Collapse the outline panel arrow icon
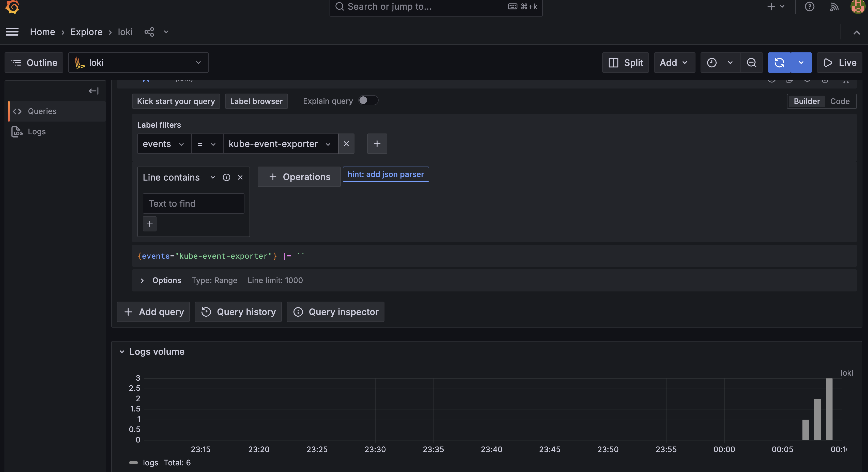 click(x=93, y=91)
